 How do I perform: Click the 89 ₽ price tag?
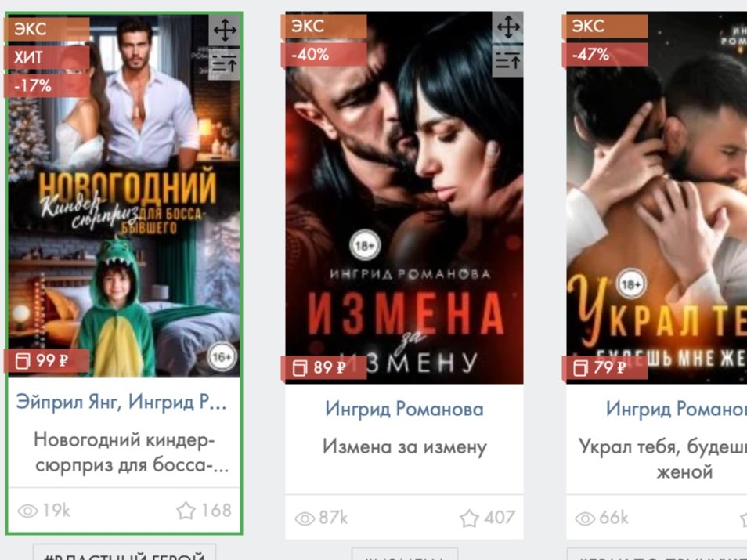coord(324,367)
